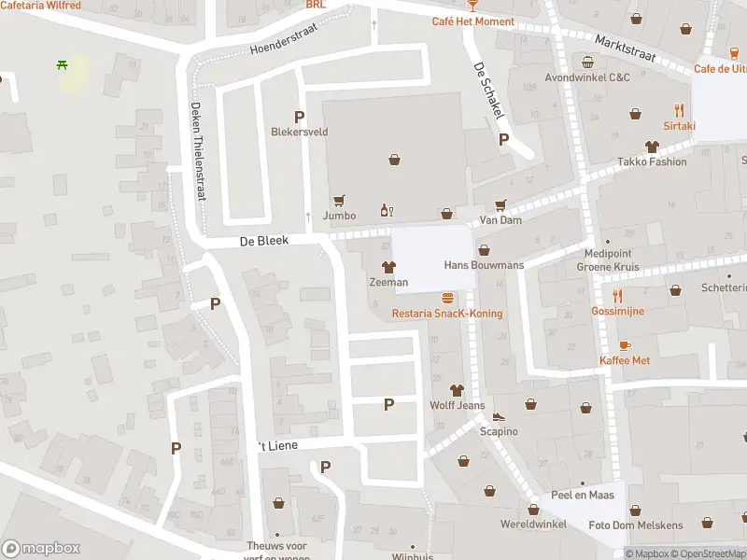Click the Kaffee Met label
The height and width of the screenshot is (560, 747).
625,360
